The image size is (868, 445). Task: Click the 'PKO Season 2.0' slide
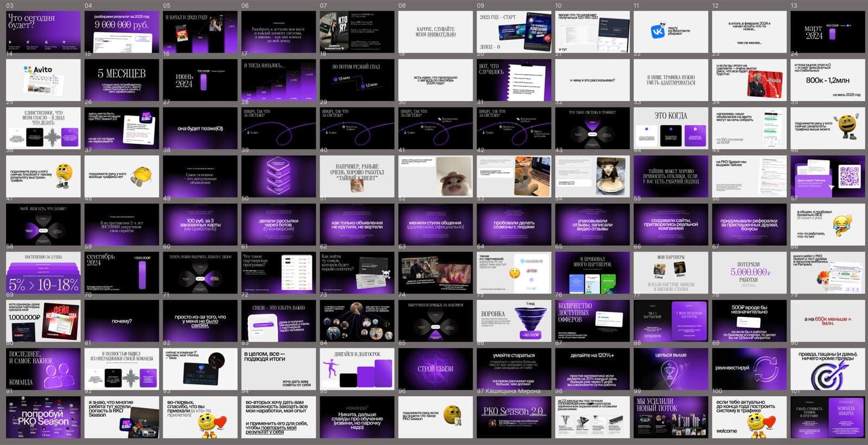[x=514, y=417]
